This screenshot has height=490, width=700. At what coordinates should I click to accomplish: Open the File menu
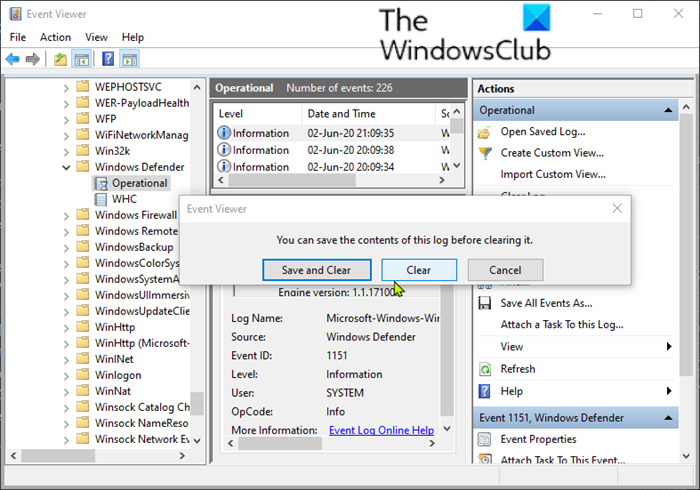(18, 37)
